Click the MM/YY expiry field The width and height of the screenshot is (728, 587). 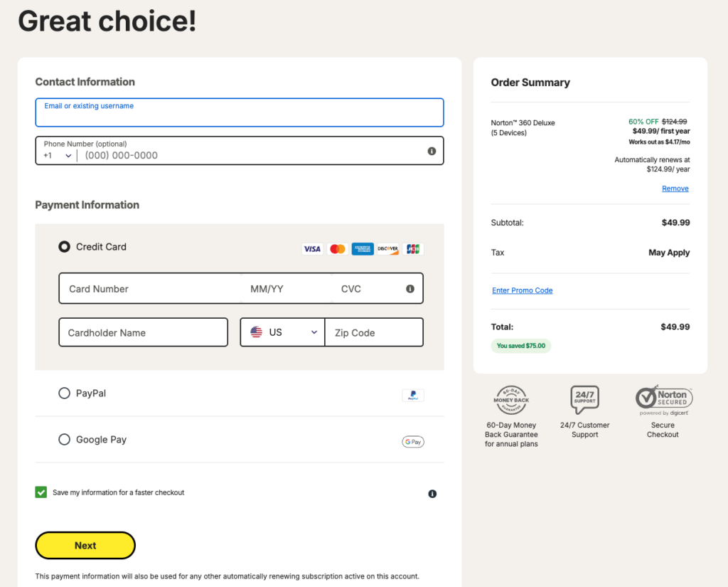(x=286, y=289)
